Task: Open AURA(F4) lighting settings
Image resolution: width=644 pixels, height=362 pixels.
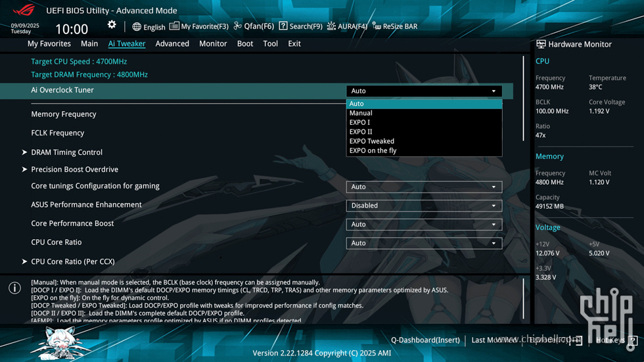Action: point(347,26)
